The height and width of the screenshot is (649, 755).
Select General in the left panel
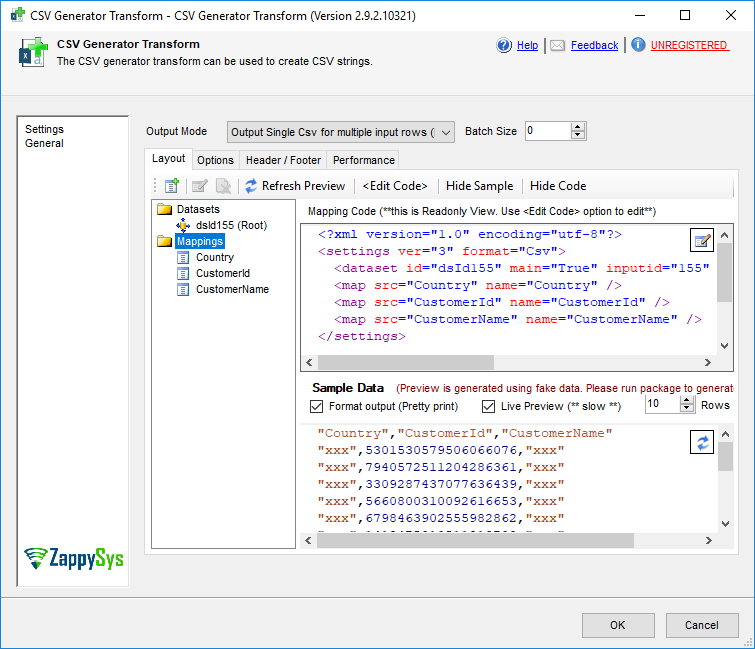coord(44,143)
